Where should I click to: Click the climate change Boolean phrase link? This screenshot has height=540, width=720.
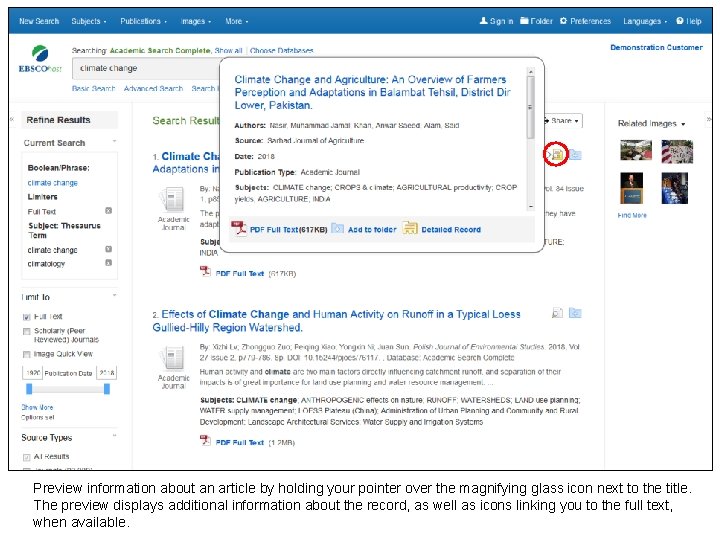pyautogui.click(x=52, y=183)
